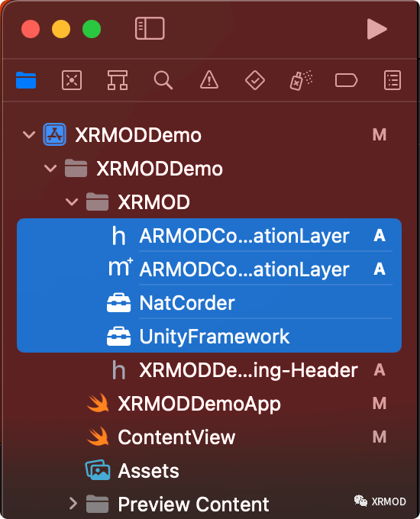Run the project with the play button

pos(377,29)
